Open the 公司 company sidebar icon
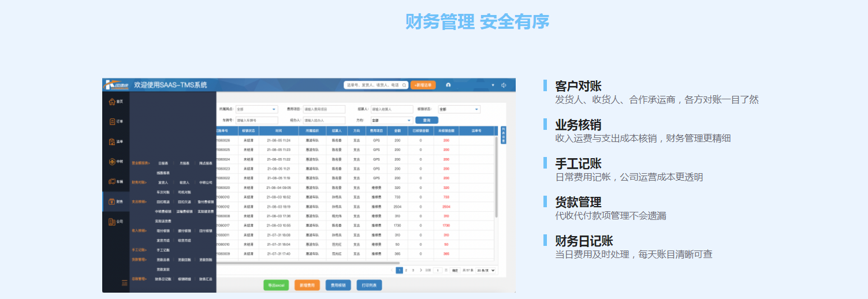Image resolution: width=868 pixels, height=299 pixels. [112, 222]
